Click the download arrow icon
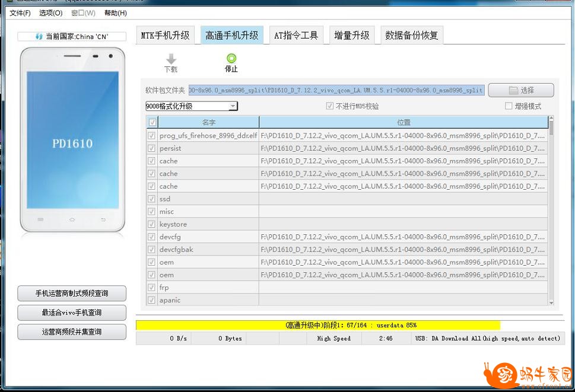The image size is (575, 392). click(x=171, y=59)
